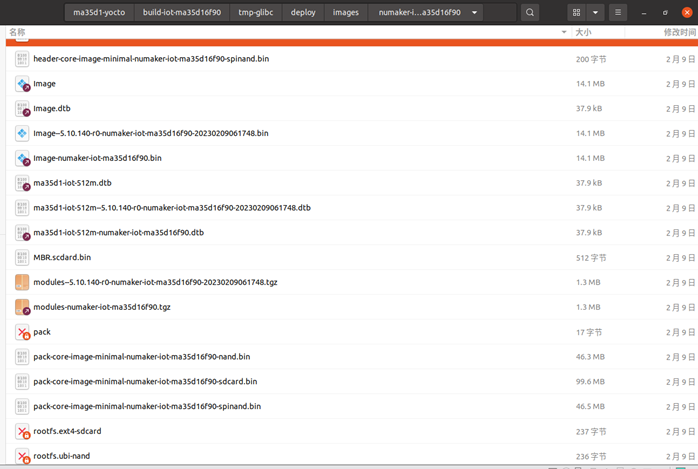Select the modules-numaker-iot-ma35d16f90.tgz archive icon
Image resolution: width=698 pixels, height=469 pixels.
pyautogui.click(x=23, y=307)
